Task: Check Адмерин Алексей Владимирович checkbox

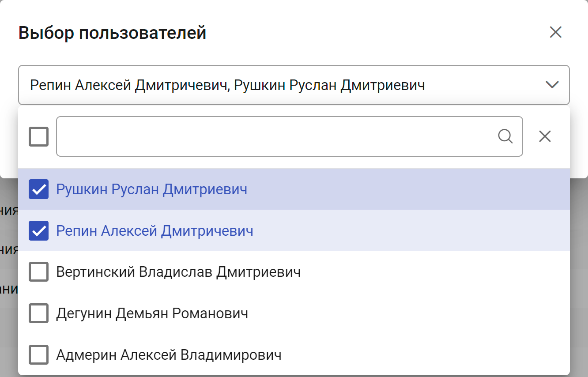Action: click(x=38, y=355)
